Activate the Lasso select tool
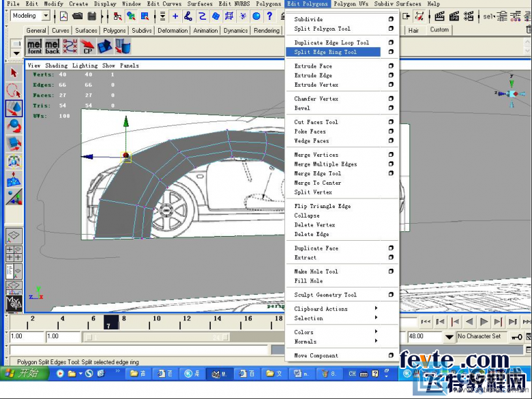The image size is (532, 399). click(14, 90)
